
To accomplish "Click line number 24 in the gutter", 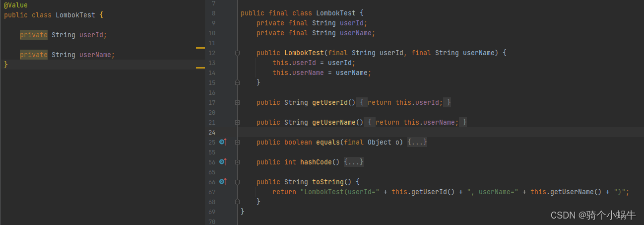I will [x=212, y=132].
